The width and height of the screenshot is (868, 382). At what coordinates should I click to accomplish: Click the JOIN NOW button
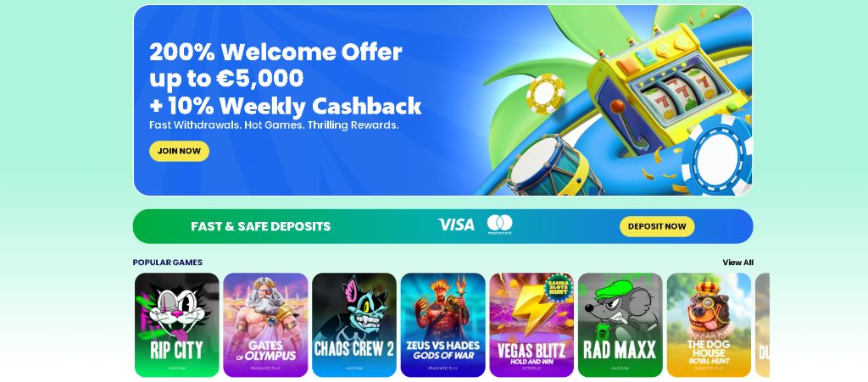(179, 151)
